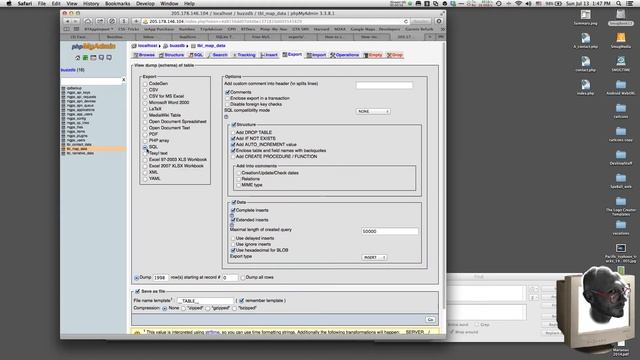This screenshot has height=360, width=640.
Task: Open the Structure tab
Action: 171,55
